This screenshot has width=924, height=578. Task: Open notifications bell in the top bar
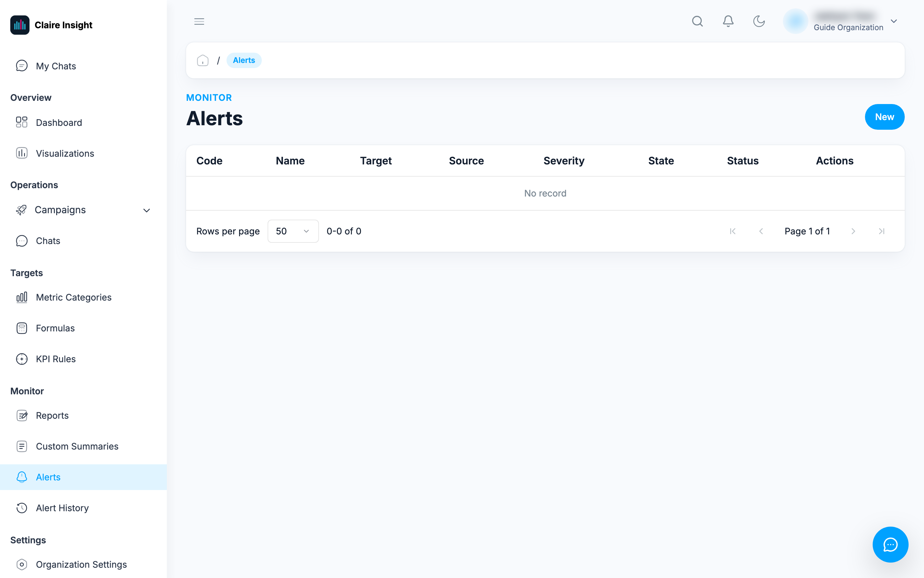(x=728, y=21)
